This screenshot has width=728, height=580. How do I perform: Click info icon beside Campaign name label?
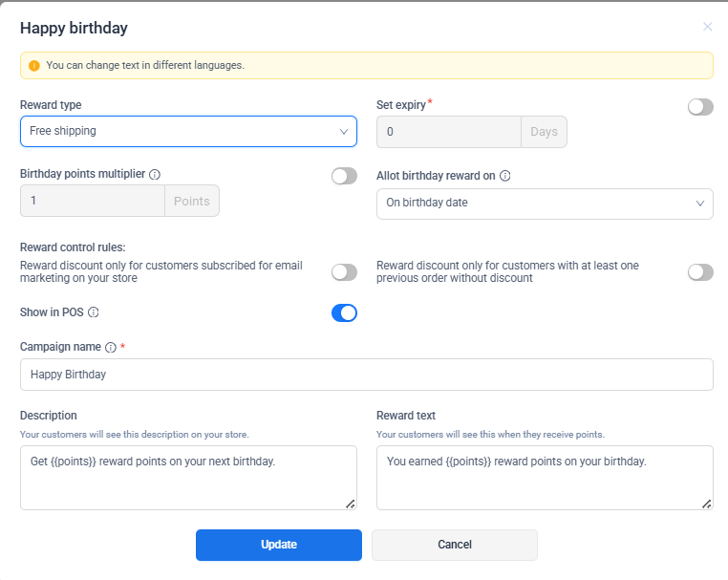(x=111, y=348)
